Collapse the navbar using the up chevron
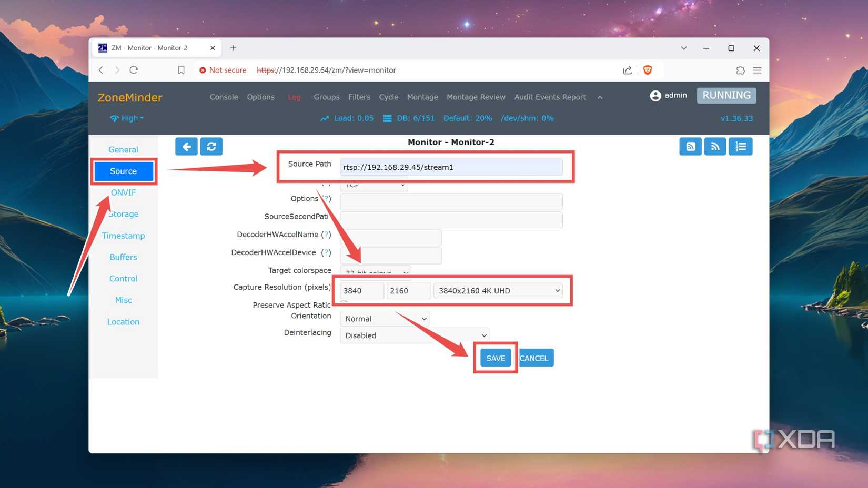Screen dimensions: 868x488 pyautogui.click(x=600, y=97)
